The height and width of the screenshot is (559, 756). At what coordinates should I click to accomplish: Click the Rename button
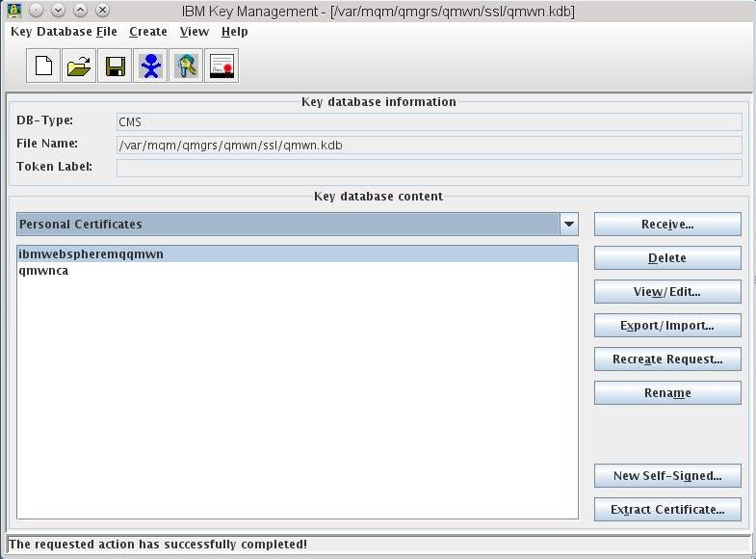pos(667,393)
